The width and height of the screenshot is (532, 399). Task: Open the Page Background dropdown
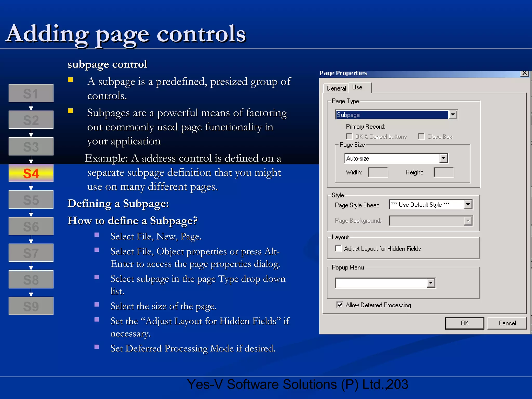(468, 221)
